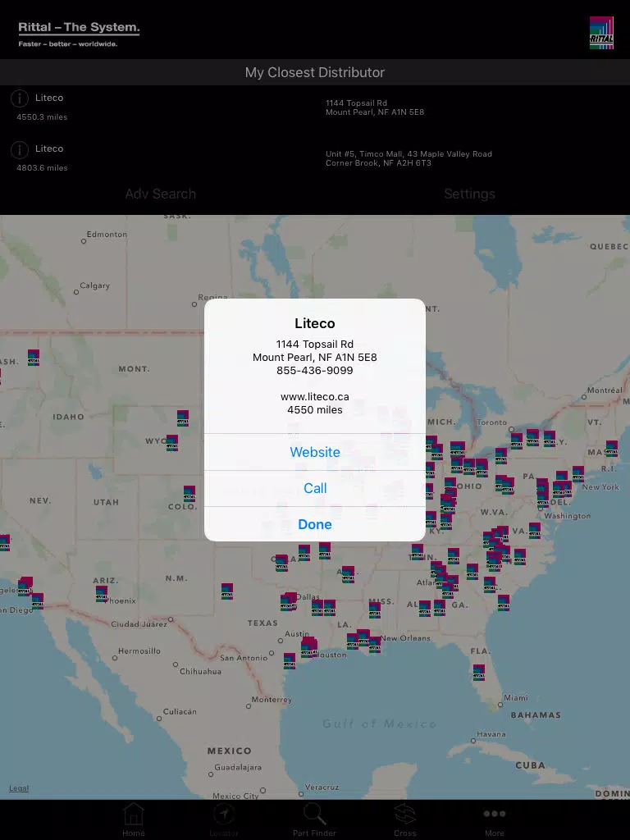Select the distributor pin in New Mexico
630x840 pixels.
click(227, 591)
